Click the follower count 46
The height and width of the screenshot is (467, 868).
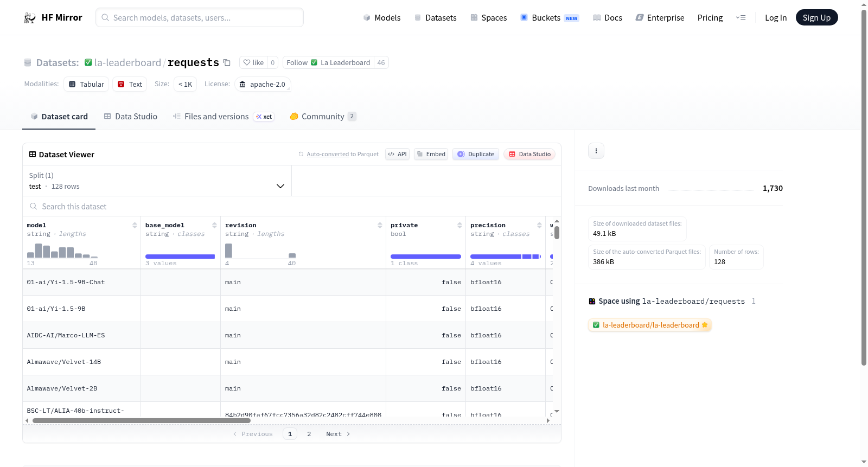381,63
